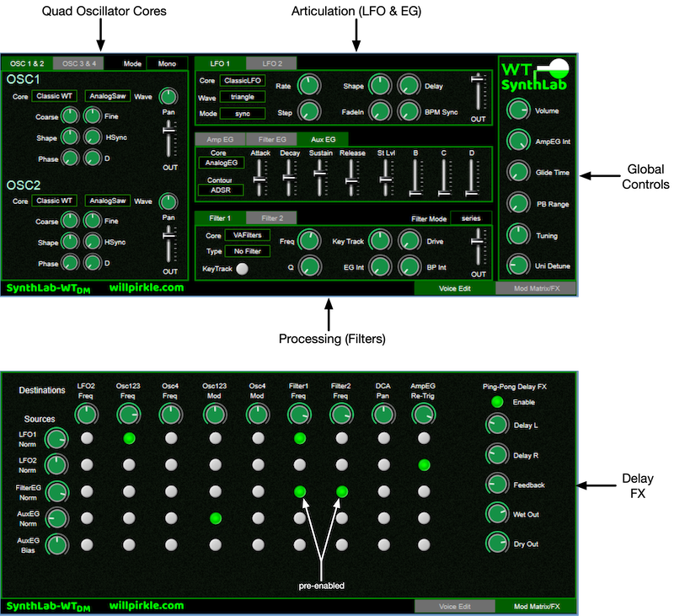
Task: Click the EG Sustain slider
Action: pos(319,178)
